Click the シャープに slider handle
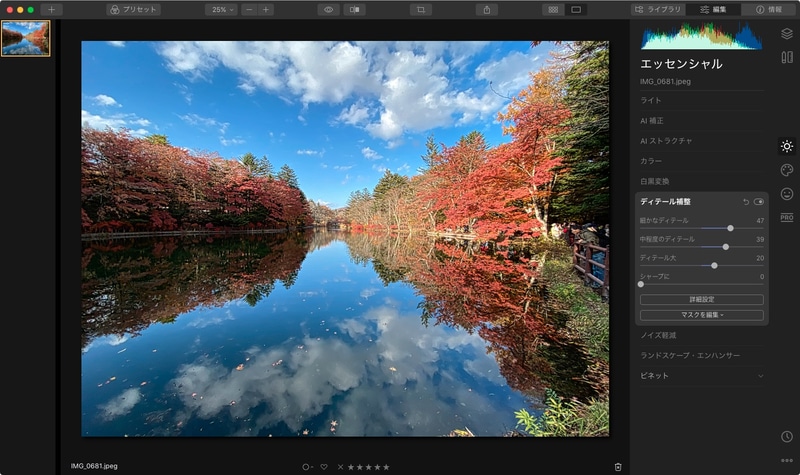This screenshot has height=475, width=800. click(641, 284)
